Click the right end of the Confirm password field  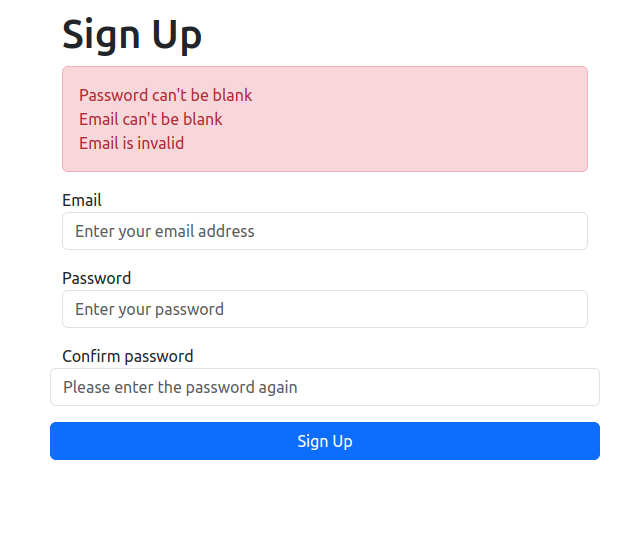[582, 387]
